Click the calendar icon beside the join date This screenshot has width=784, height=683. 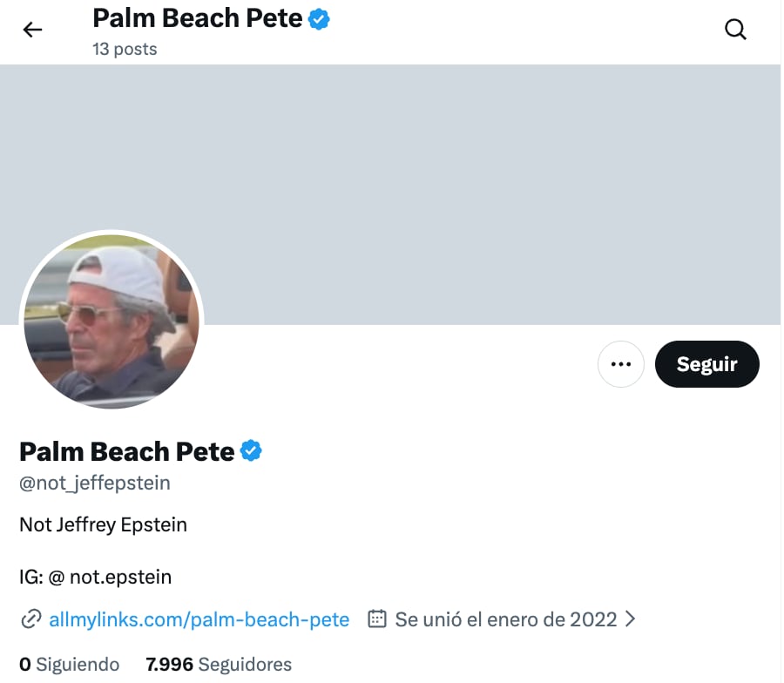coord(376,619)
